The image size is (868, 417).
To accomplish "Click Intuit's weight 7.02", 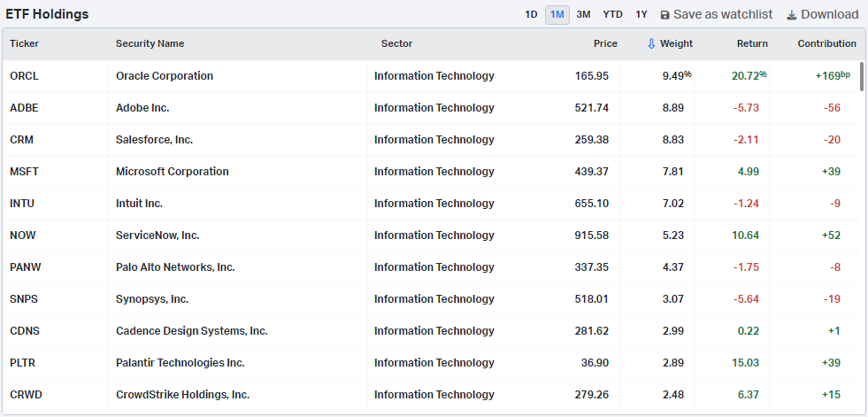I will [x=673, y=204].
